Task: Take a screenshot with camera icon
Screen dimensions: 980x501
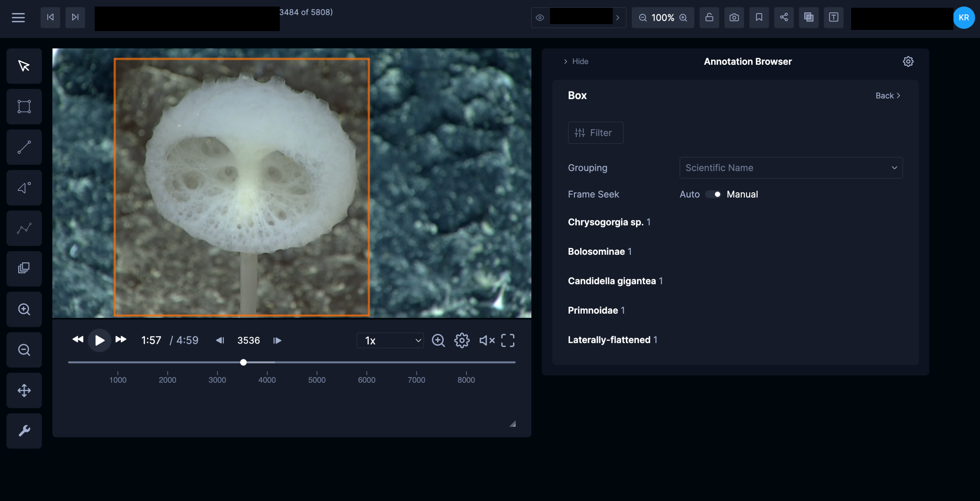Action: [734, 18]
